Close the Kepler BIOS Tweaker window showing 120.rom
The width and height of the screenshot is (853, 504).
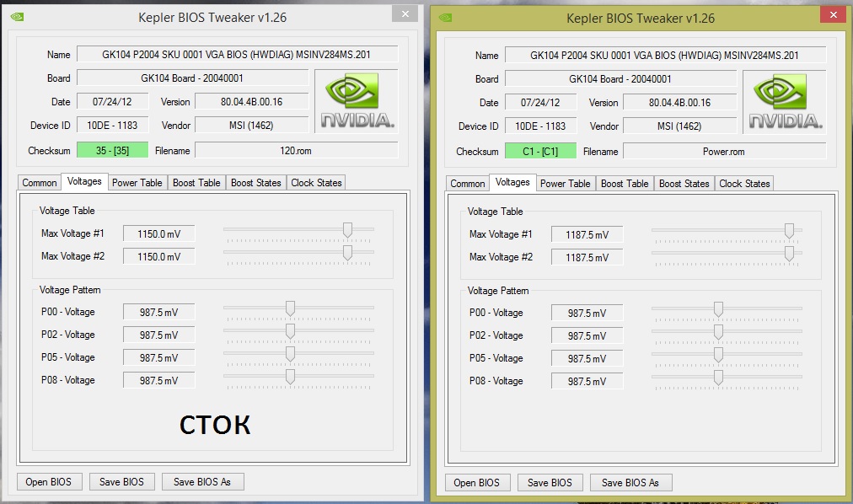click(406, 13)
